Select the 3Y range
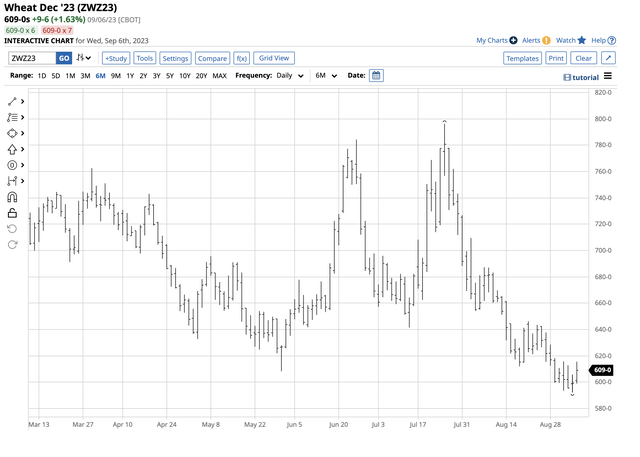The image size is (640, 457). point(156,76)
